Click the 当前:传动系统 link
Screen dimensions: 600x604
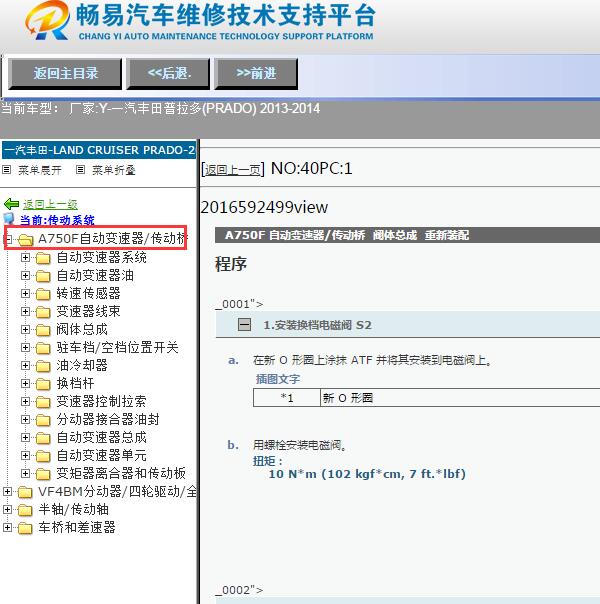pyautogui.click(x=57, y=220)
